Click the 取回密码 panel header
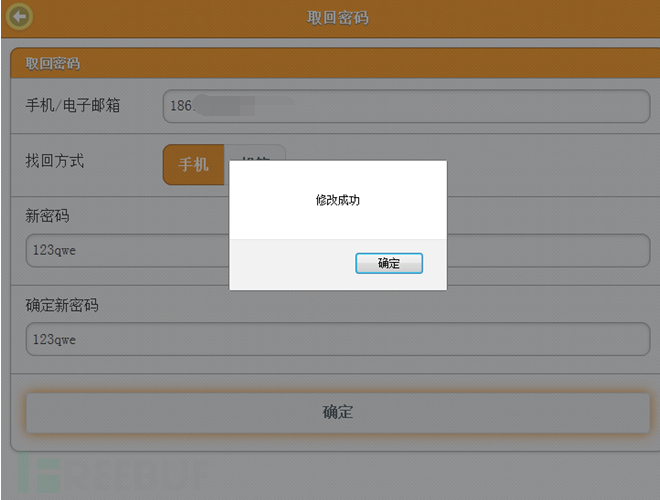 [335, 63]
